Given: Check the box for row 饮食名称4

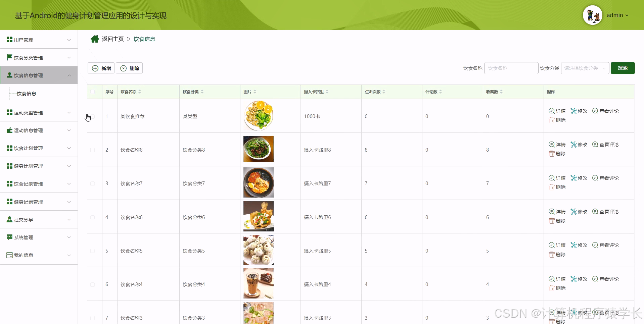Looking at the screenshot, I should pyautogui.click(x=93, y=284).
